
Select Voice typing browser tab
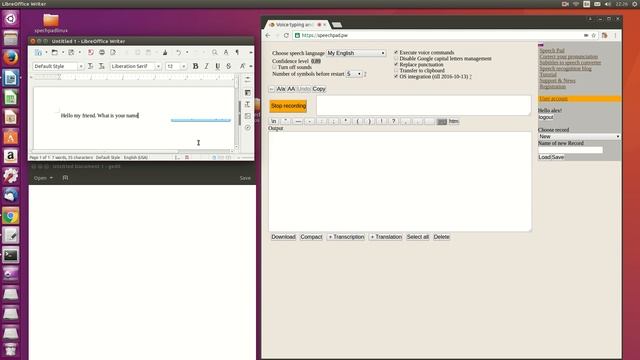[x=296, y=25]
